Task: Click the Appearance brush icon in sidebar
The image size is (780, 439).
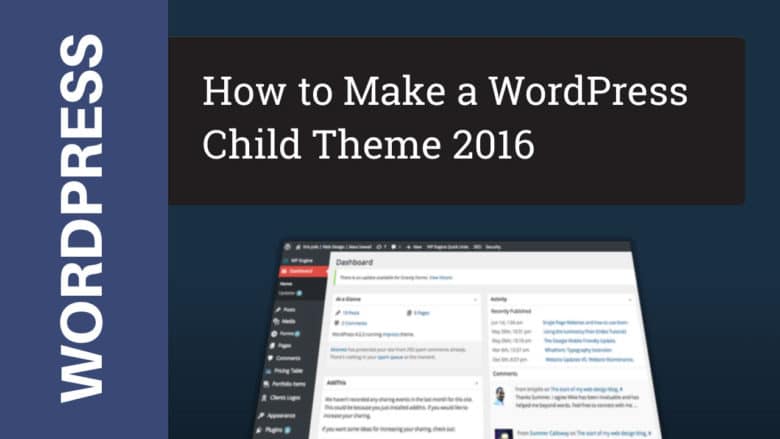Action: point(260,416)
